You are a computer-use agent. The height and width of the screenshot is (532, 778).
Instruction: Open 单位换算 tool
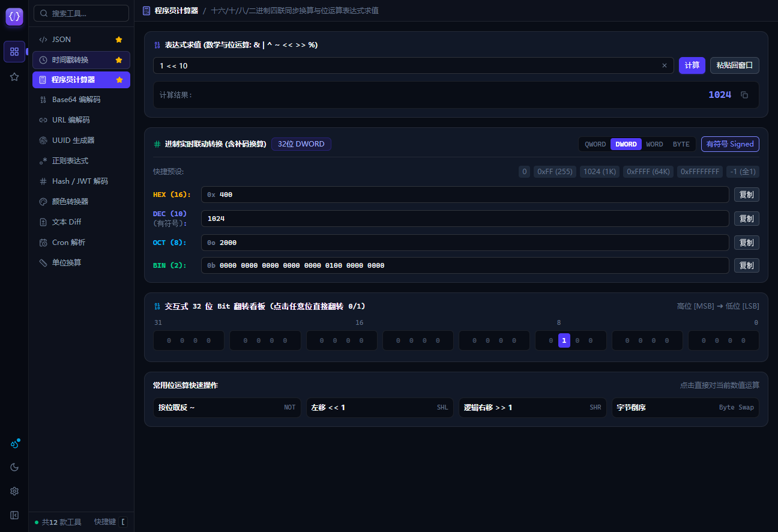tap(81, 263)
